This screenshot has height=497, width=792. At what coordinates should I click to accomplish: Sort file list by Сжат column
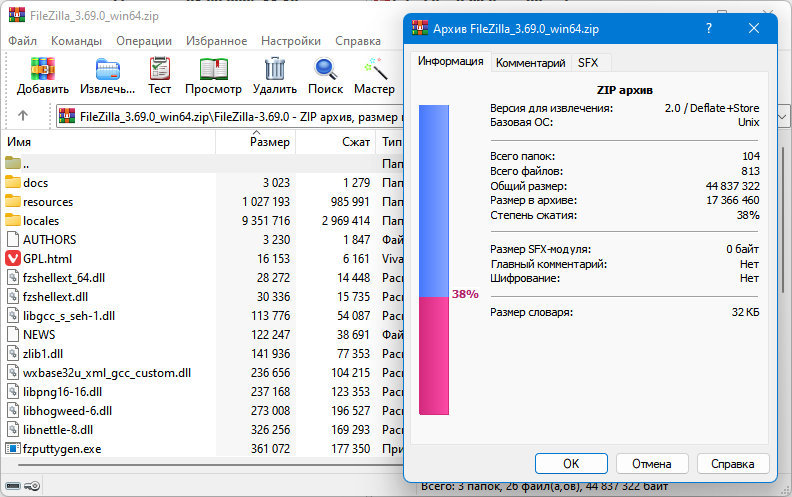pos(335,142)
